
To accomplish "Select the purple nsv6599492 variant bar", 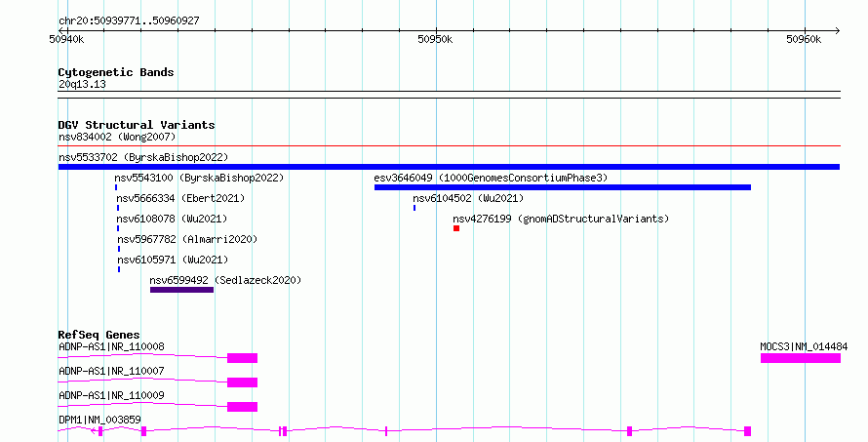I will pos(181,290).
